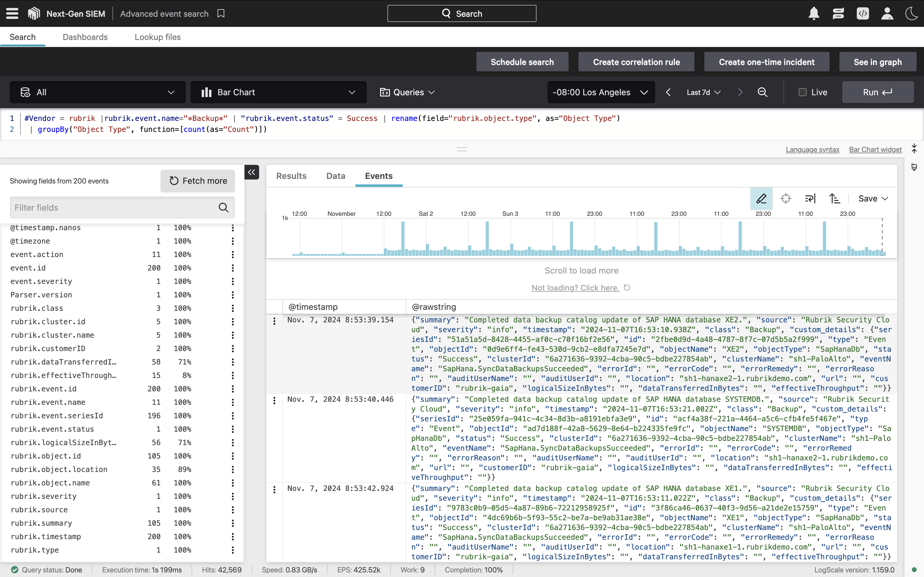Click the bookmark/save search icon
This screenshot has width=924, height=577.
tap(222, 13)
